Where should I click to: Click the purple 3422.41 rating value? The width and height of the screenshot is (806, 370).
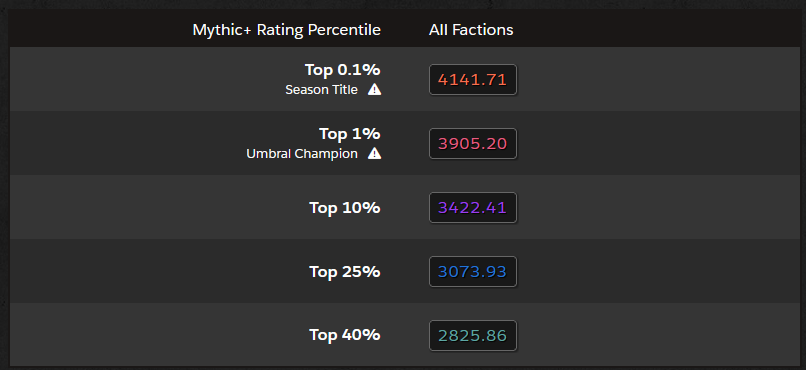coord(472,208)
